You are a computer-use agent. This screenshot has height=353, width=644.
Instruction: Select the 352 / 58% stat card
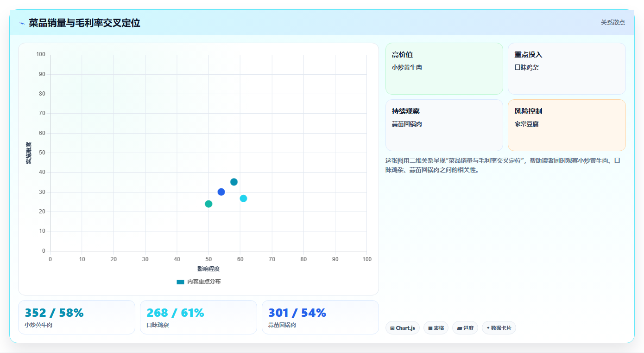pos(76,317)
